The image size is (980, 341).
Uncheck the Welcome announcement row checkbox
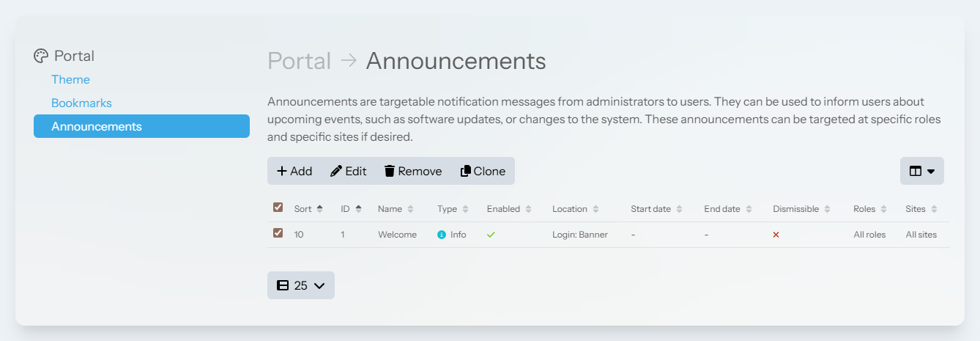[278, 233]
